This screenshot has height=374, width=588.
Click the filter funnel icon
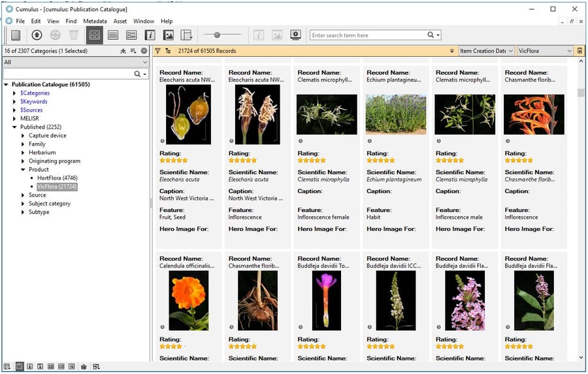pos(157,51)
